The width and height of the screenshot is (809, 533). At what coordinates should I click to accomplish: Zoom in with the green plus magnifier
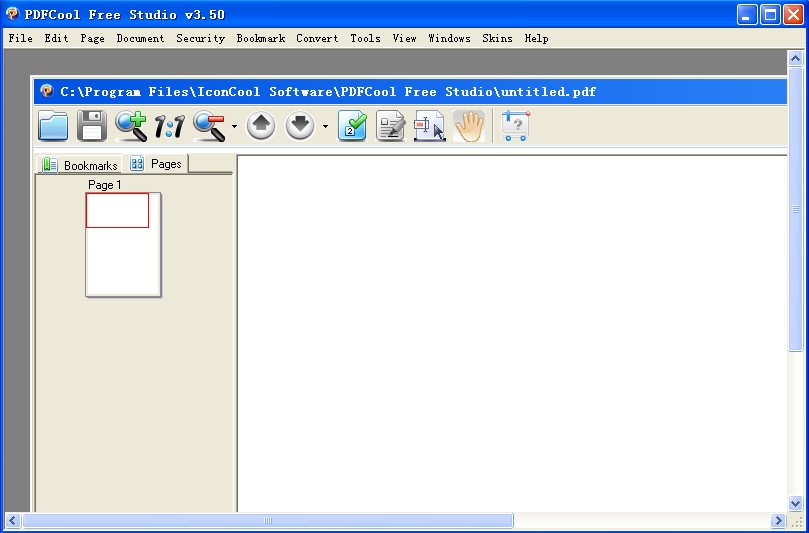coord(131,126)
